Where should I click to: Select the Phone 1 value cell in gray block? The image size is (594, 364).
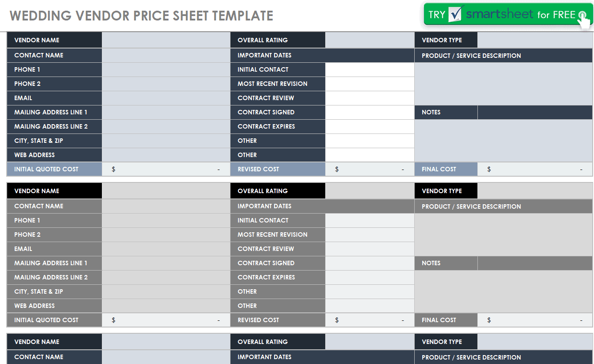[x=166, y=220]
